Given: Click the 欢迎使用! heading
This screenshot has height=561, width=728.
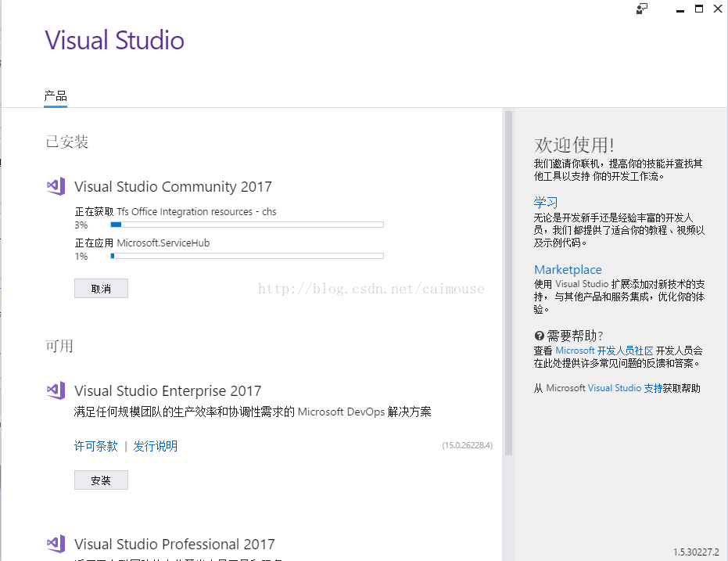Looking at the screenshot, I should coord(574,145).
